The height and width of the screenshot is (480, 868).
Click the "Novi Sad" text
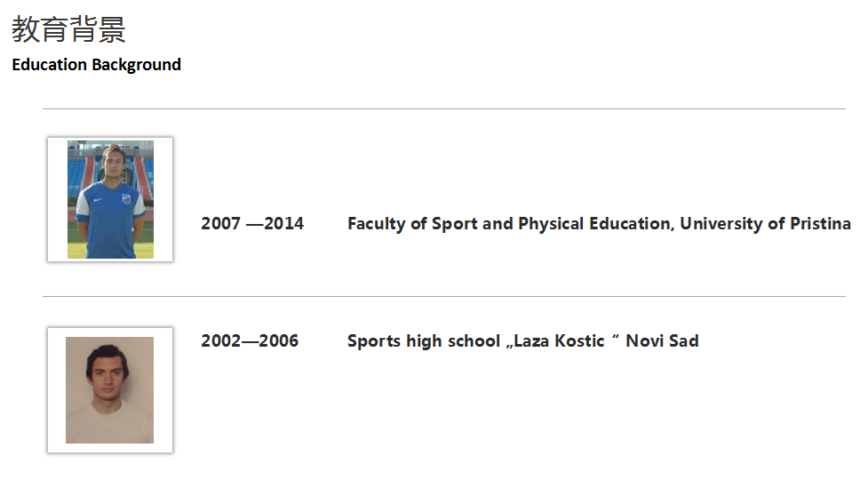(x=662, y=341)
